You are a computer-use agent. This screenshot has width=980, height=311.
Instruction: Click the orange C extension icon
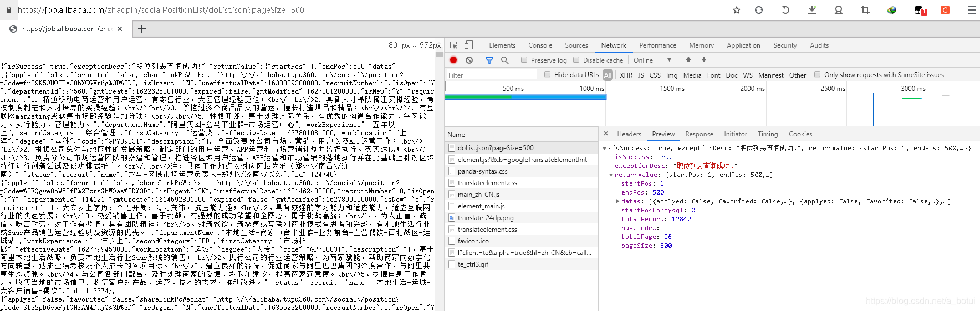click(x=945, y=10)
